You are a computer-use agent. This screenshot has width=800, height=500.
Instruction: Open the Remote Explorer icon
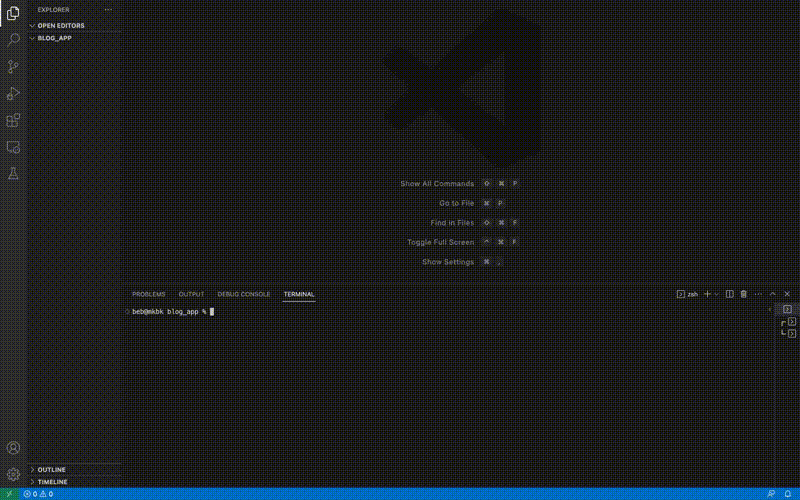click(13, 147)
